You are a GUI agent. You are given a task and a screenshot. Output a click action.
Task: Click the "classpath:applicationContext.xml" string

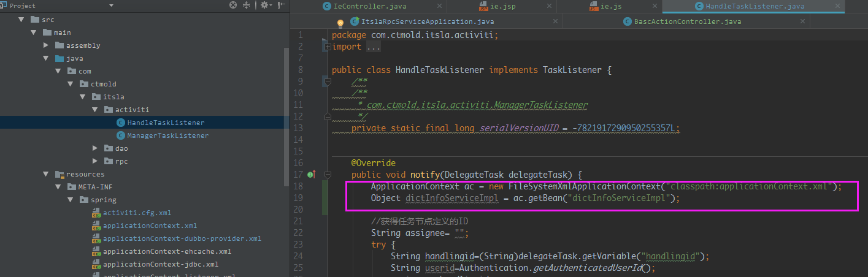coord(750,186)
